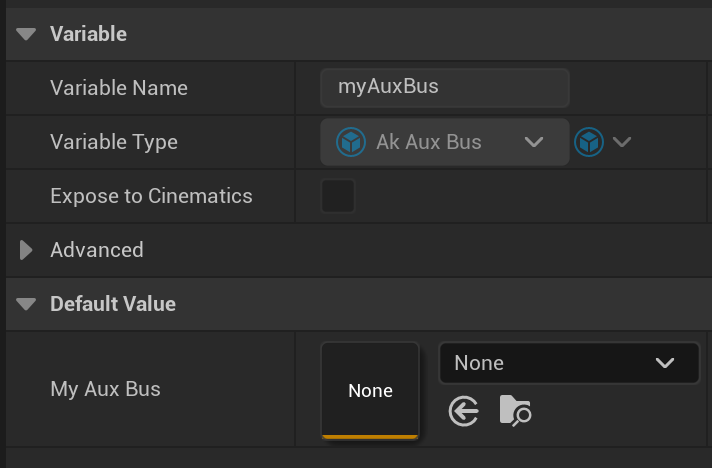The image size is (712, 468).
Task: Select the Expose to Cinematics label
Action: [151, 196]
